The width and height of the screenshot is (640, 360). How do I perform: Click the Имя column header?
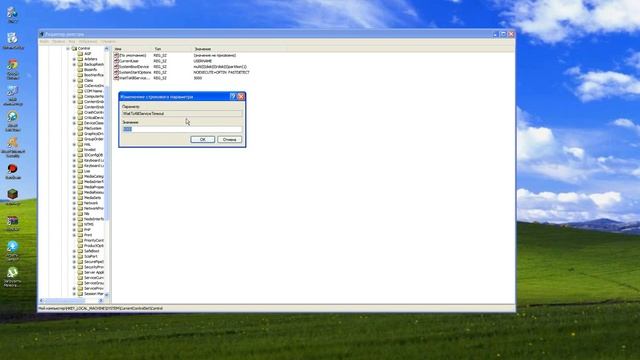click(132, 49)
